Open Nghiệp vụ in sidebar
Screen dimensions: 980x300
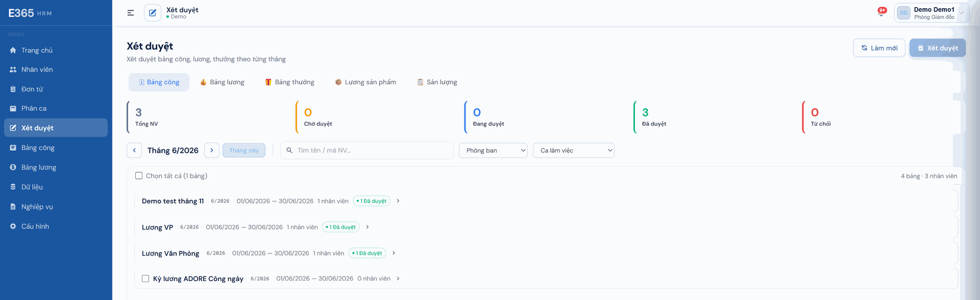56,206
